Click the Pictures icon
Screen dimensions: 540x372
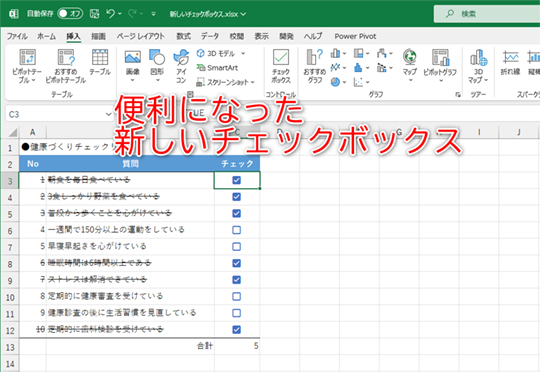click(x=133, y=57)
